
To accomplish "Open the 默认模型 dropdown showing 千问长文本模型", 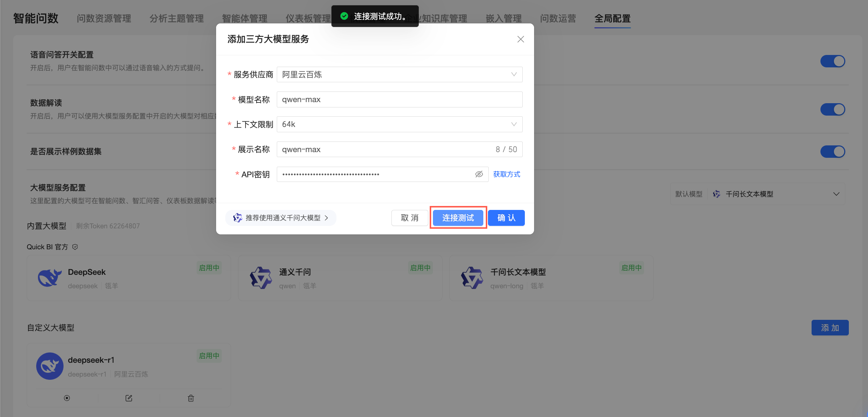I will [758, 194].
